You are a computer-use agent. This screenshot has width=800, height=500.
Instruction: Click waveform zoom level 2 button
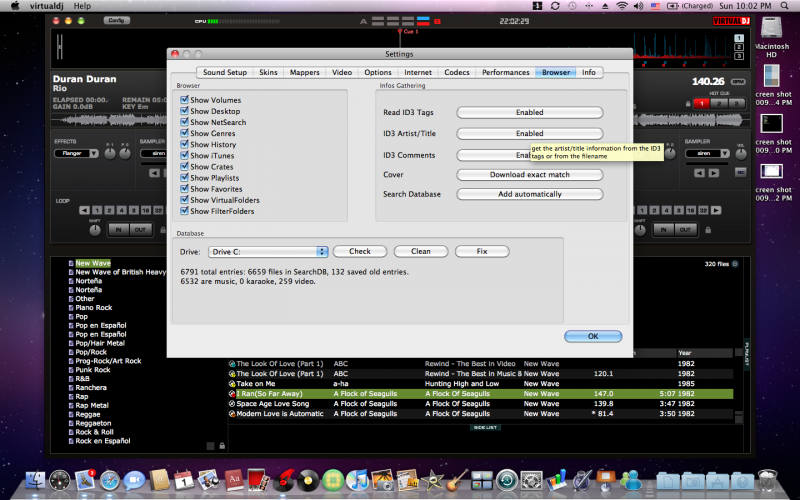point(739,47)
